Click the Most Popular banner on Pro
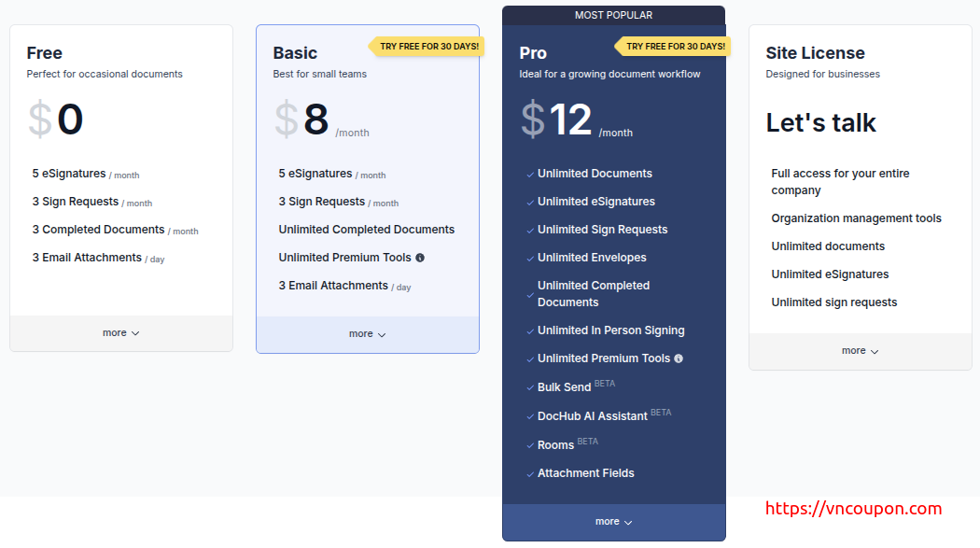 click(x=614, y=15)
